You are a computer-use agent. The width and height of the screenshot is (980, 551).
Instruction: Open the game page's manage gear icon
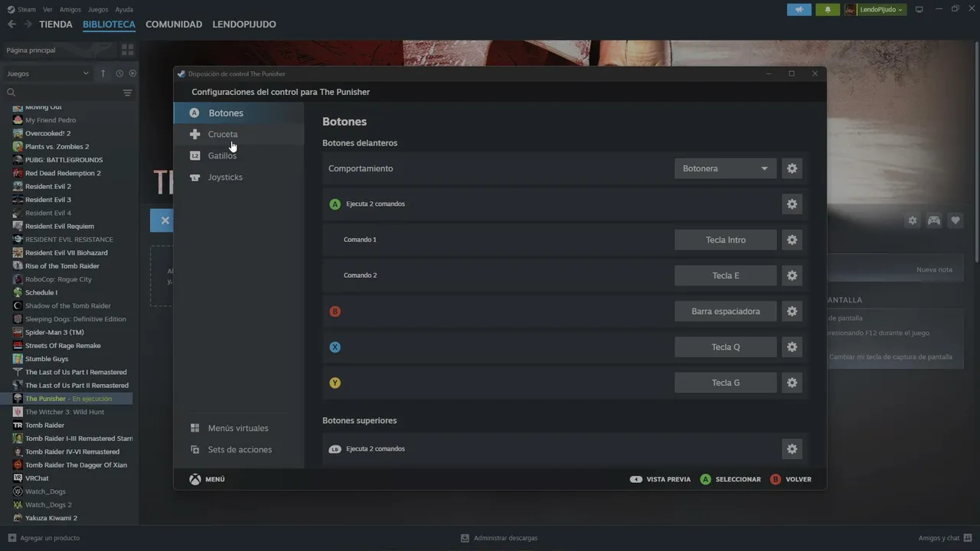[913, 220]
